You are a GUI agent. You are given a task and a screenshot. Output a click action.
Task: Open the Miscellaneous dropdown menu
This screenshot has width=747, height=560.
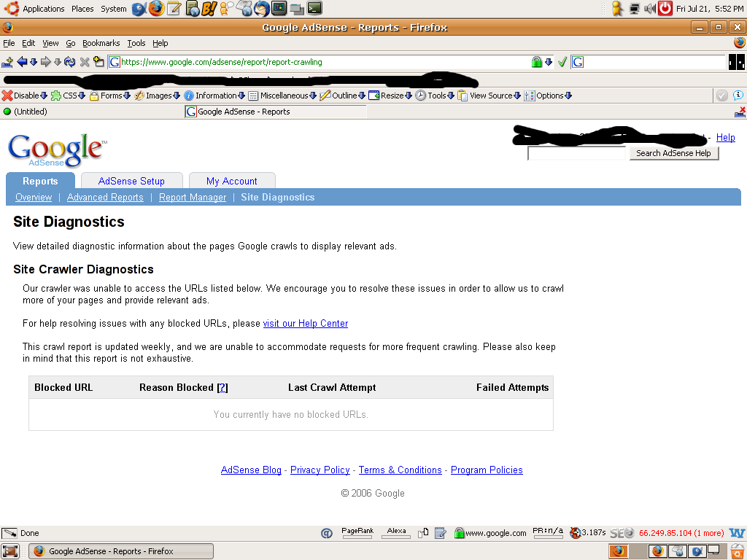(282, 96)
